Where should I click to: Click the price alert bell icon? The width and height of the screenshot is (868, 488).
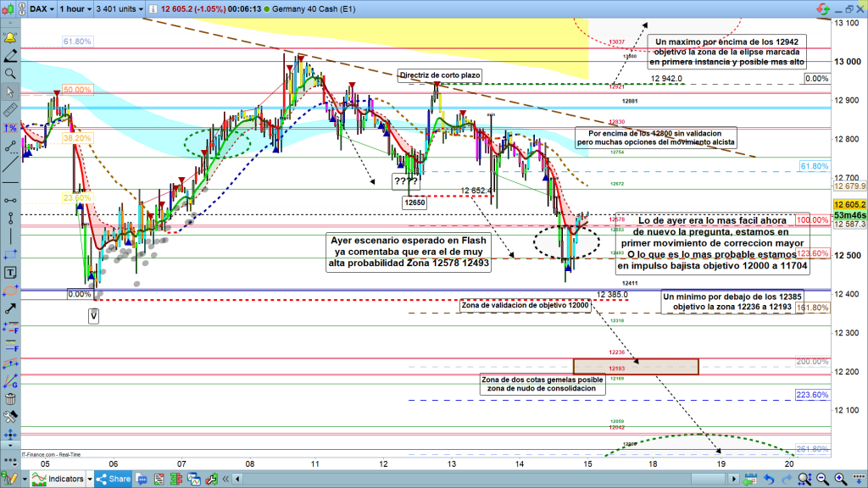click(x=10, y=39)
